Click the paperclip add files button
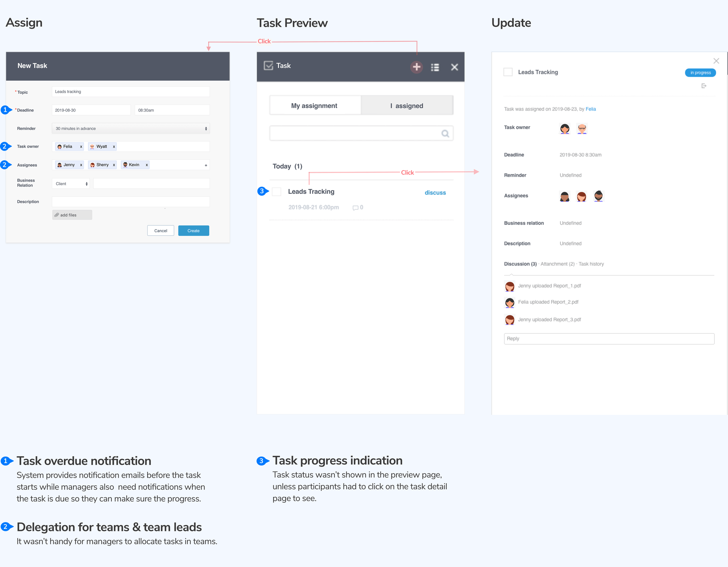The width and height of the screenshot is (728, 567). (72, 215)
